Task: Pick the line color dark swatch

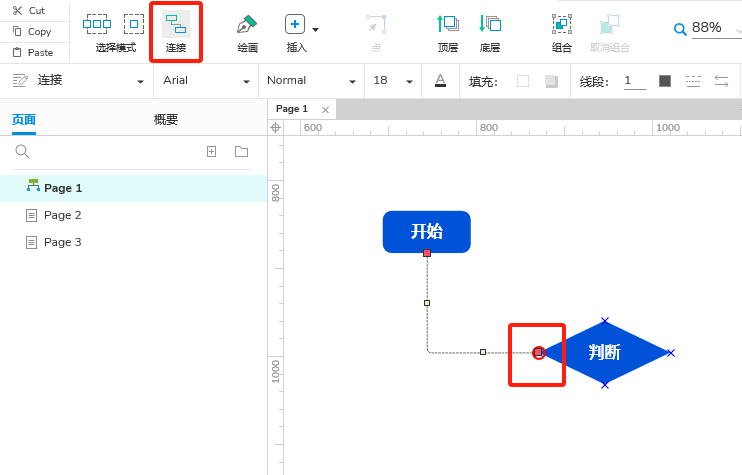Action: click(665, 81)
